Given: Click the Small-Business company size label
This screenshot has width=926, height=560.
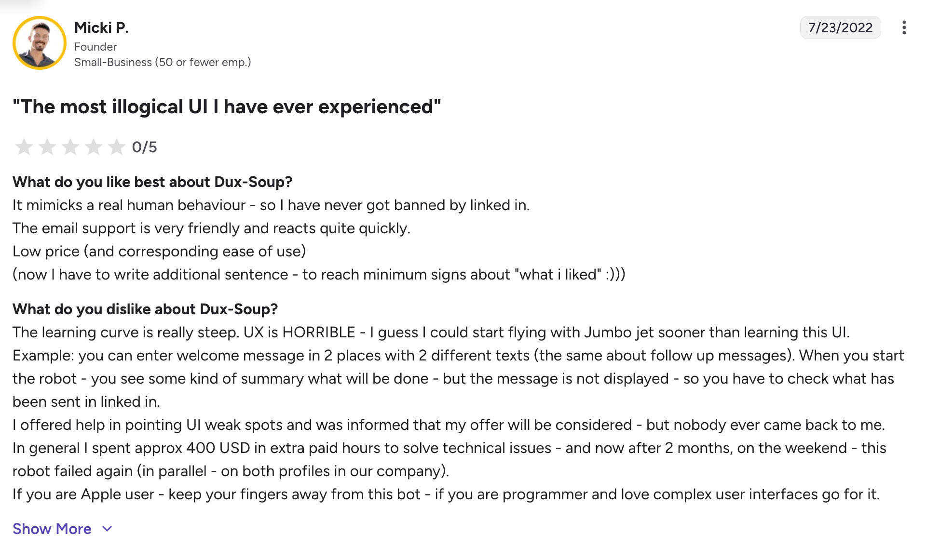Looking at the screenshot, I should pyautogui.click(x=163, y=62).
